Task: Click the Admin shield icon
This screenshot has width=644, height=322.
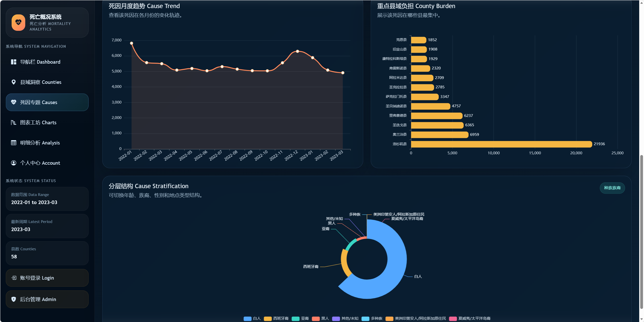Action: [x=14, y=299]
